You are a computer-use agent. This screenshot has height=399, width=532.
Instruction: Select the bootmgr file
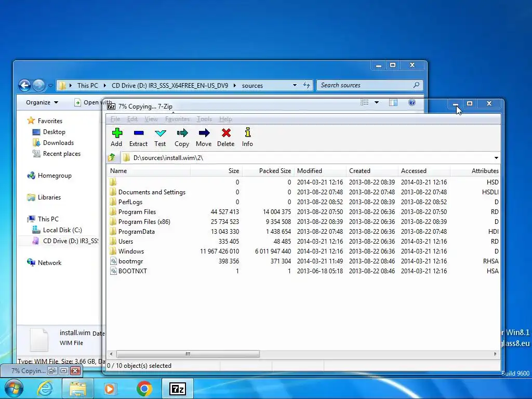303,261
